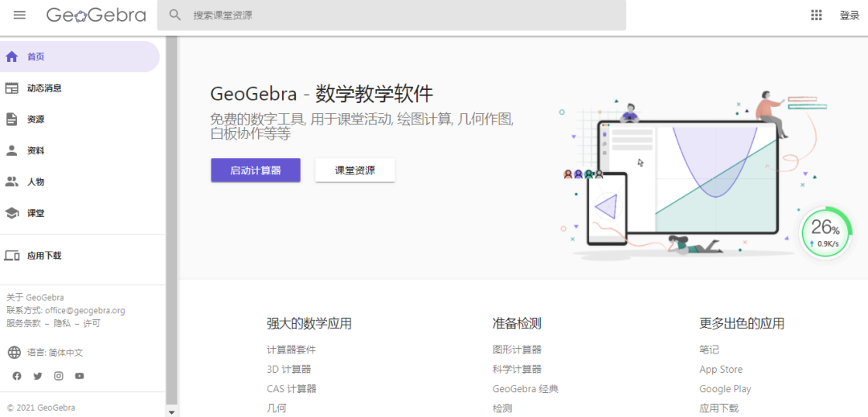Click the 课堂资源 button
The width and height of the screenshot is (868, 417).
pyautogui.click(x=355, y=170)
